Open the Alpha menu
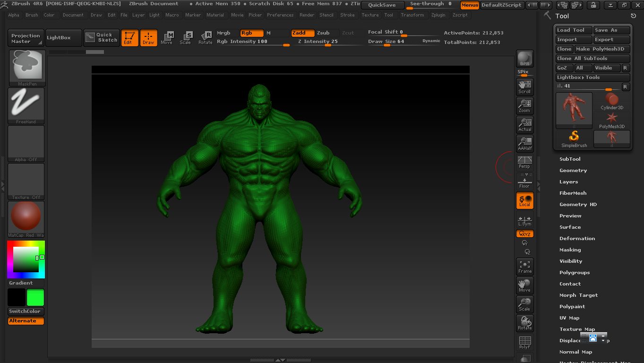 click(14, 15)
